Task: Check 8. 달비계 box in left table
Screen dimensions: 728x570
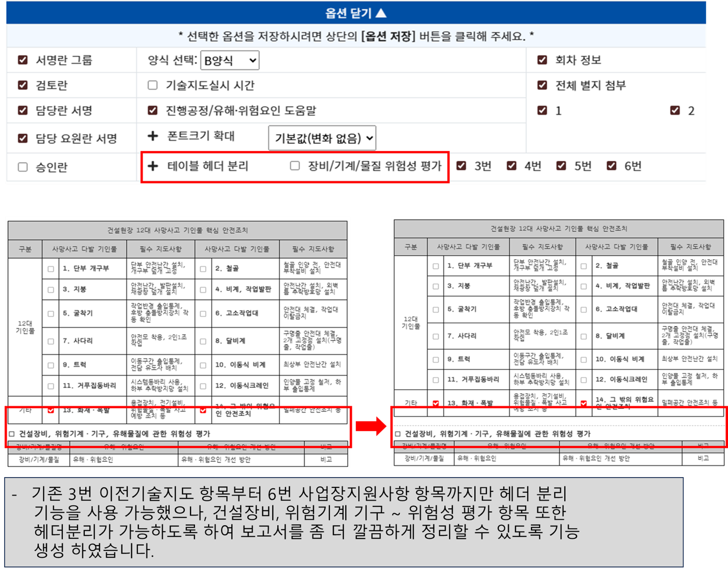Action: point(203,341)
